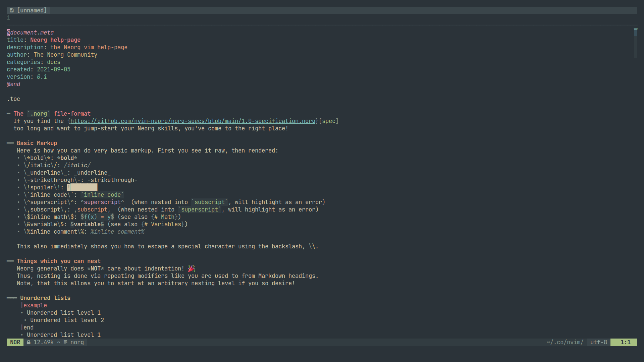Click the .toc line
This screenshot has width=644, height=362.
(13, 99)
